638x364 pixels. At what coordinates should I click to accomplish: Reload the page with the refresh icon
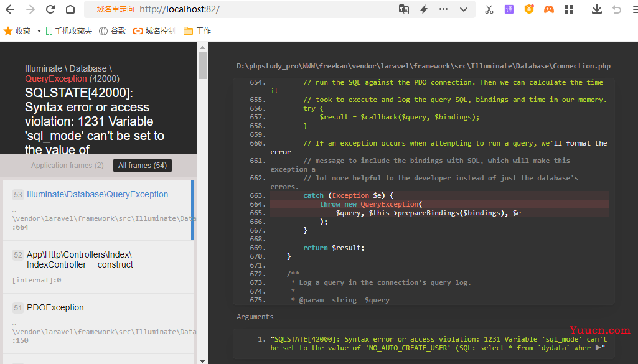point(50,9)
